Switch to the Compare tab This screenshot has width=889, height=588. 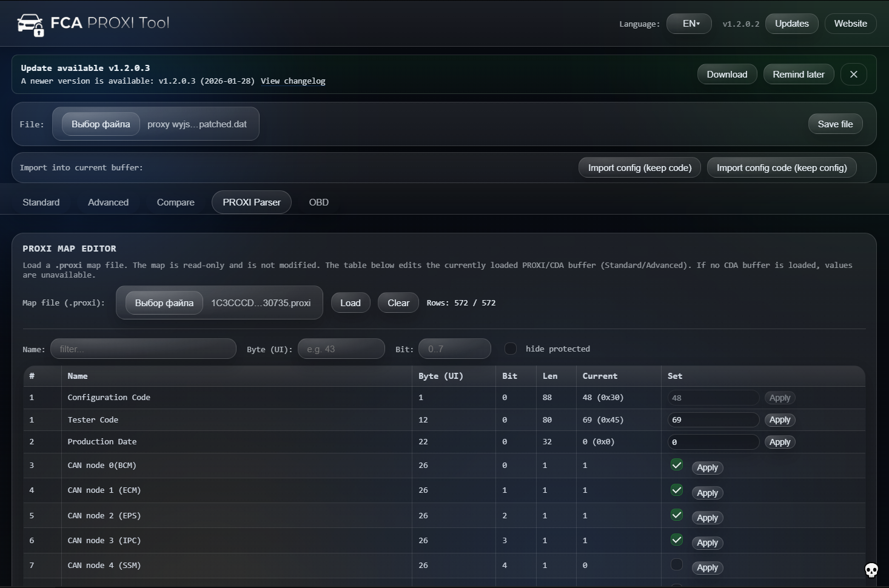tap(175, 202)
